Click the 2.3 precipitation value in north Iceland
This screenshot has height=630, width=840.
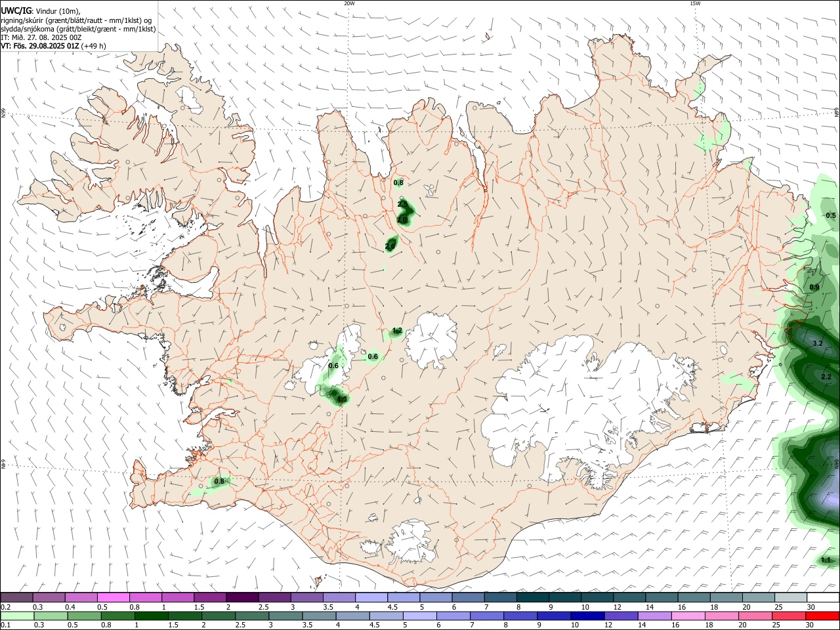pos(403,205)
